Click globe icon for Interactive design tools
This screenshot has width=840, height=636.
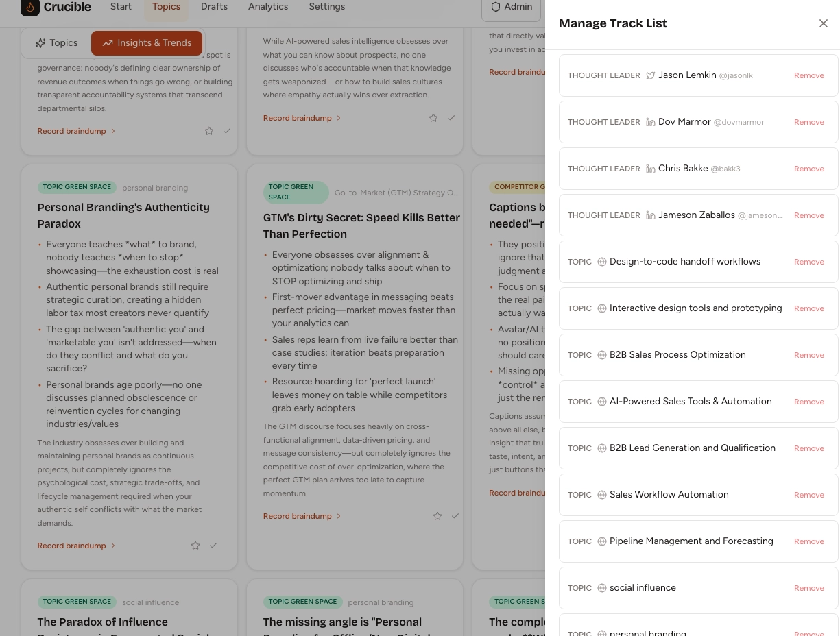[x=602, y=308]
